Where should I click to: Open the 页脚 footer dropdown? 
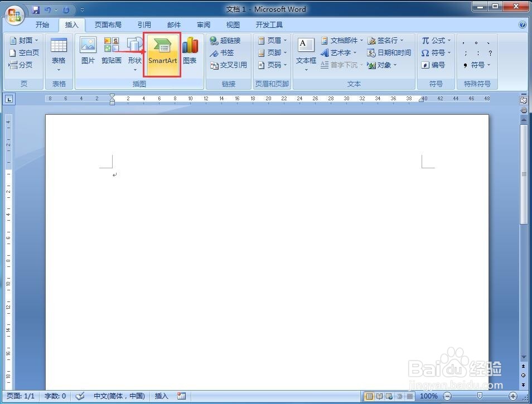[x=273, y=52]
